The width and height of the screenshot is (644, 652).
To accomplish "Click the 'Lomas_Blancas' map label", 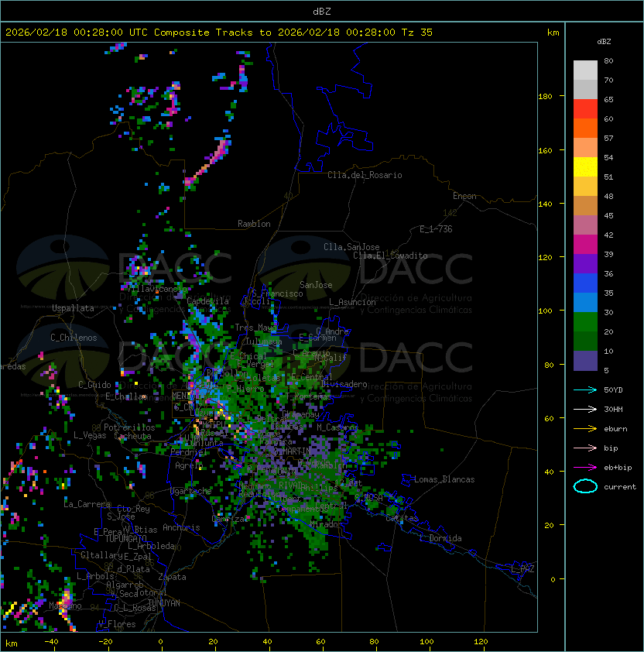I will (444, 479).
